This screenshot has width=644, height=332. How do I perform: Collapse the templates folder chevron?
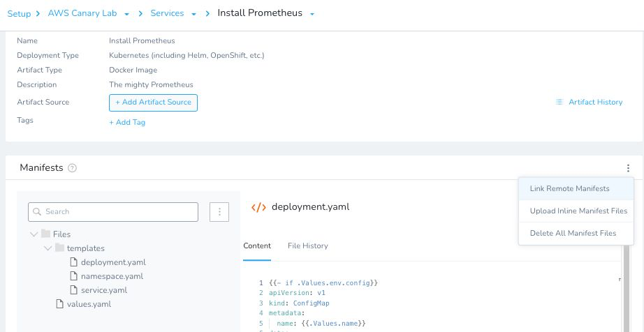click(48, 248)
